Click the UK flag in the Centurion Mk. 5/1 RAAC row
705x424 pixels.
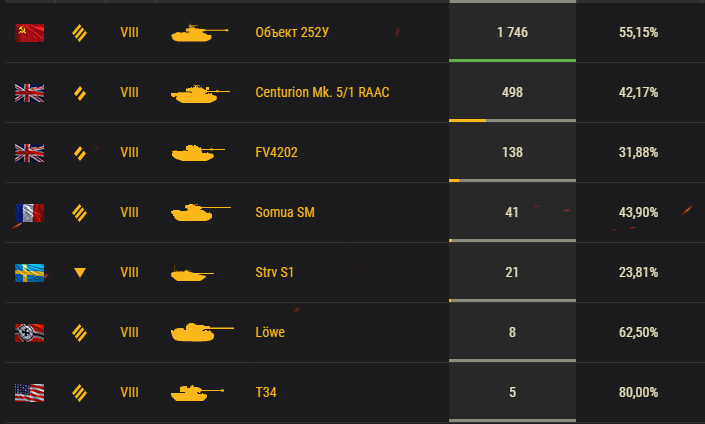click(30, 93)
